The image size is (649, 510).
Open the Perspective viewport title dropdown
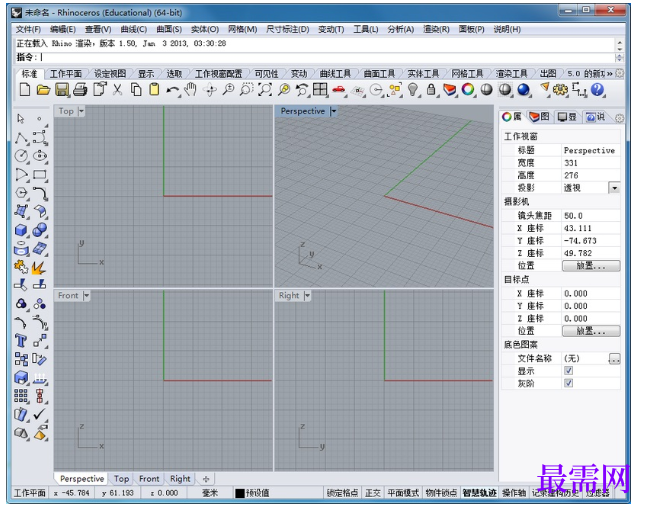point(334,111)
